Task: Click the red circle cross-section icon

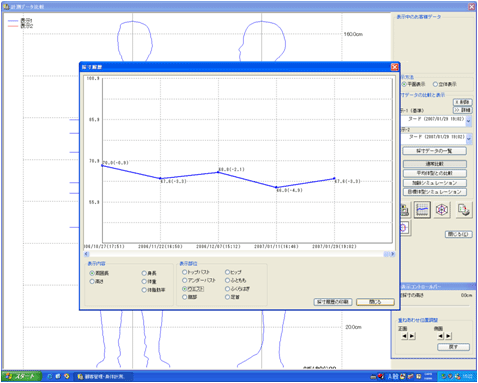Action: (x=404, y=228)
